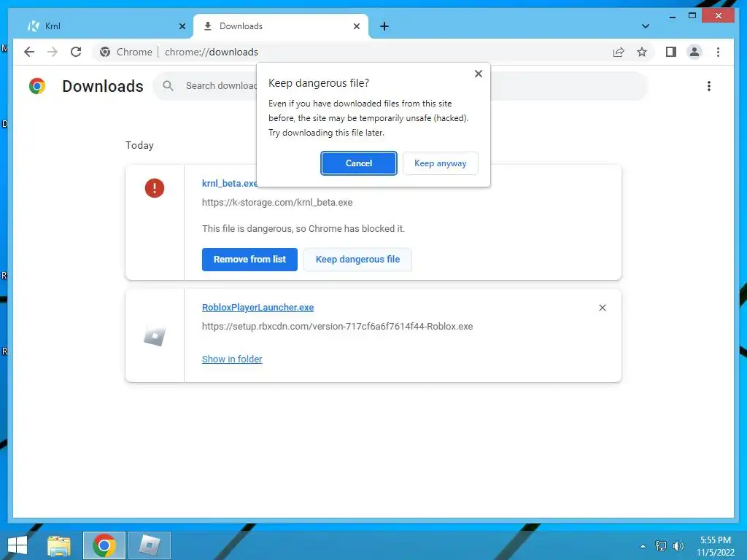Bookmark this page with the star

pyautogui.click(x=642, y=52)
